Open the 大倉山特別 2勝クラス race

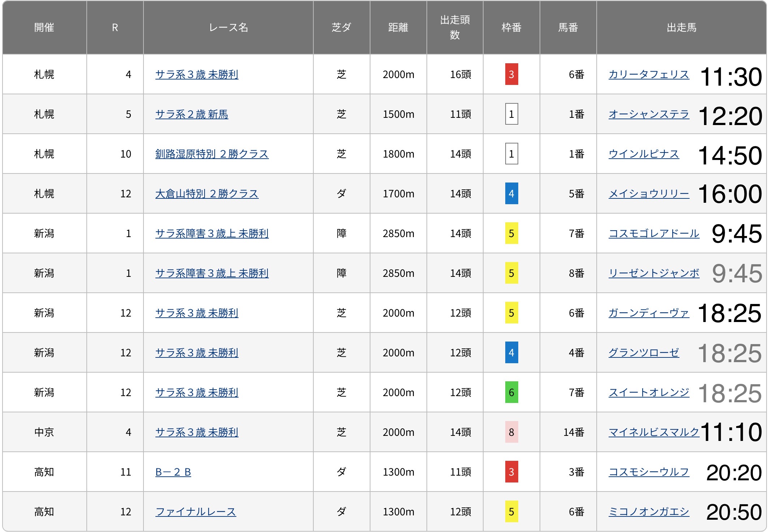point(207,194)
